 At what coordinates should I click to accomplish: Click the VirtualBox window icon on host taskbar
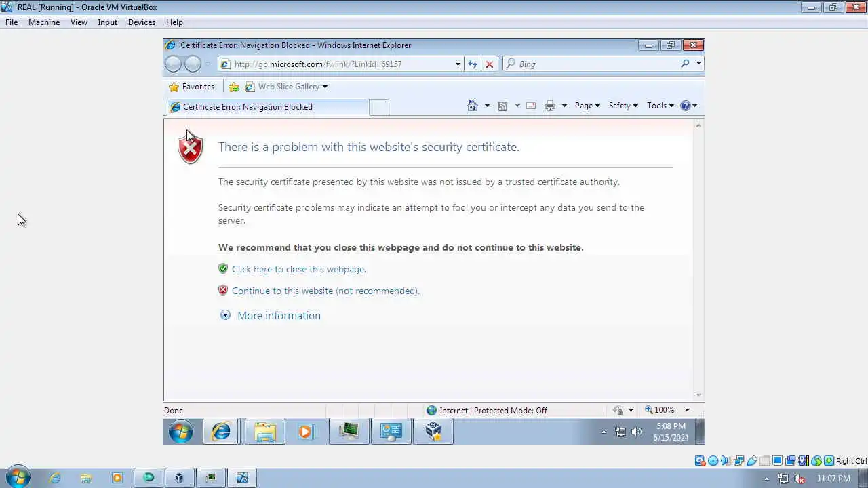242,478
